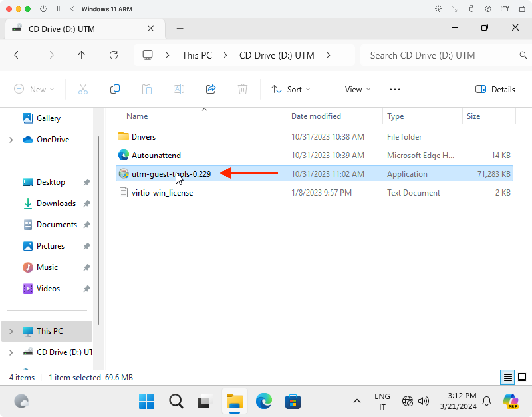Click the Paste toolbar icon
This screenshot has height=417, width=532.
point(147,89)
